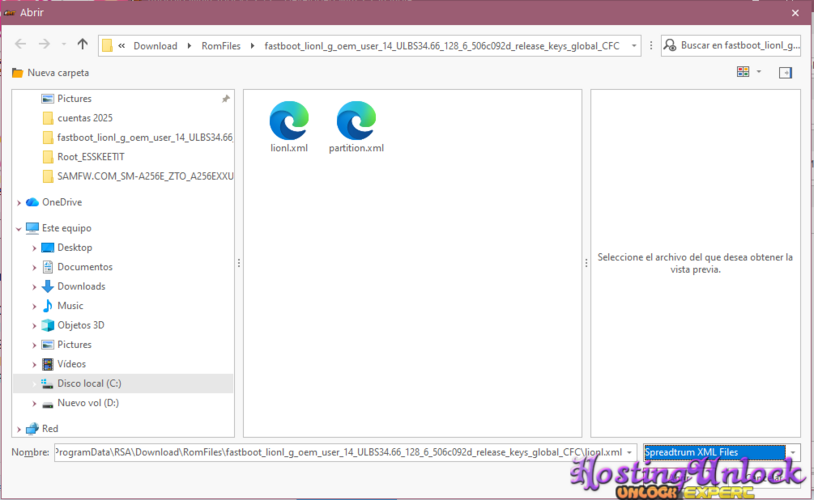Select Music in navigation tree
Image resolution: width=814 pixels, height=500 pixels.
coord(70,306)
